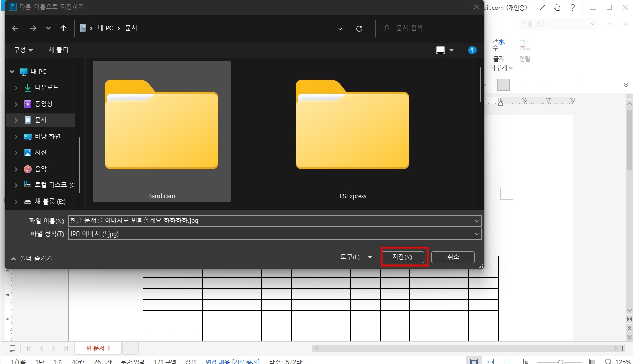Switch to the 빈 문서 3 document tab
633x364 pixels.
pos(98,348)
